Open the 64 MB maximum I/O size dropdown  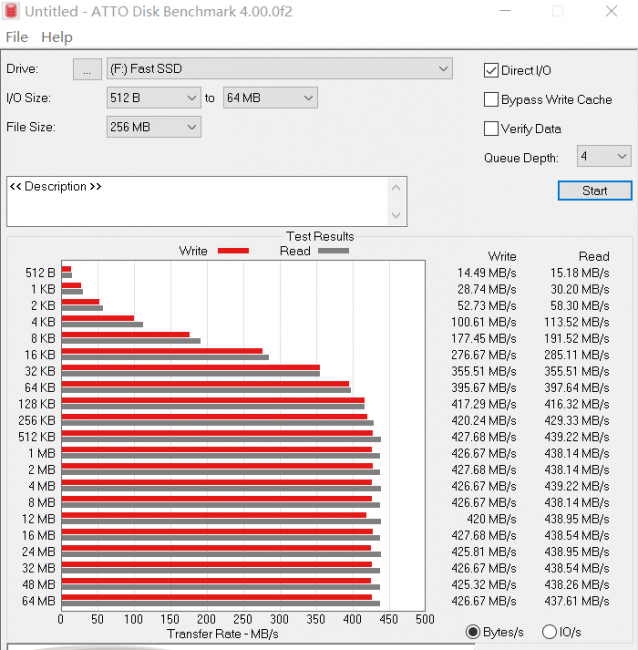(x=270, y=98)
